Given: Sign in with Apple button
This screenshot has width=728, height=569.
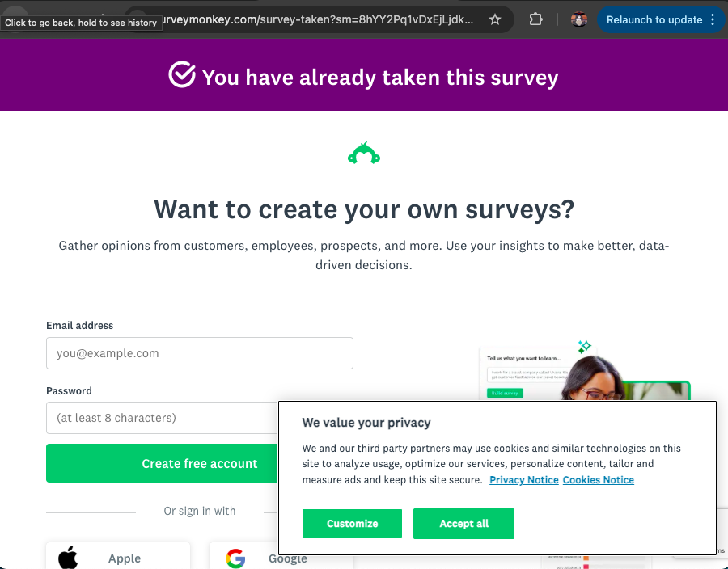Looking at the screenshot, I should [118, 557].
